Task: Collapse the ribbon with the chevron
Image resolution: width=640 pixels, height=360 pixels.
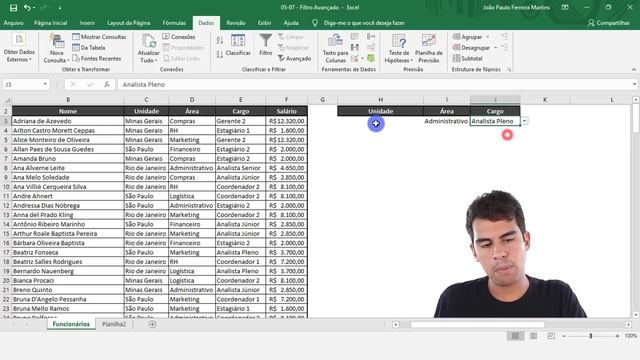Action: pyautogui.click(x=634, y=70)
